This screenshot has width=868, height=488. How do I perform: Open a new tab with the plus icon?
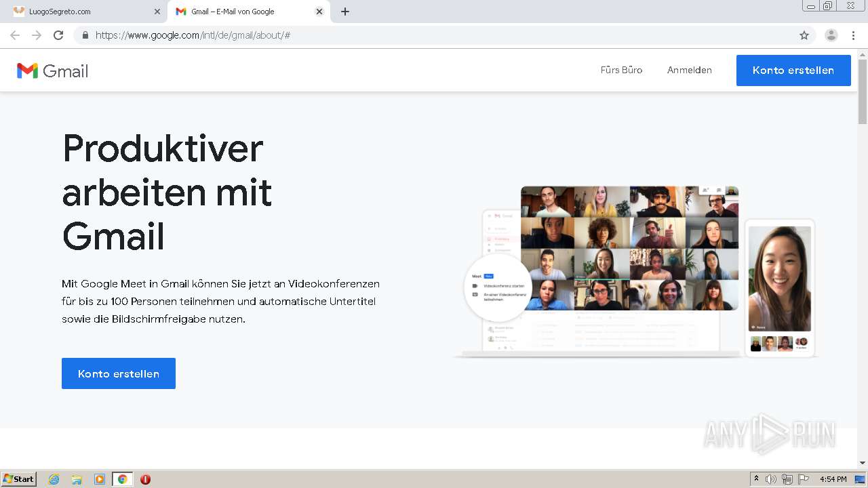tap(345, 12)
